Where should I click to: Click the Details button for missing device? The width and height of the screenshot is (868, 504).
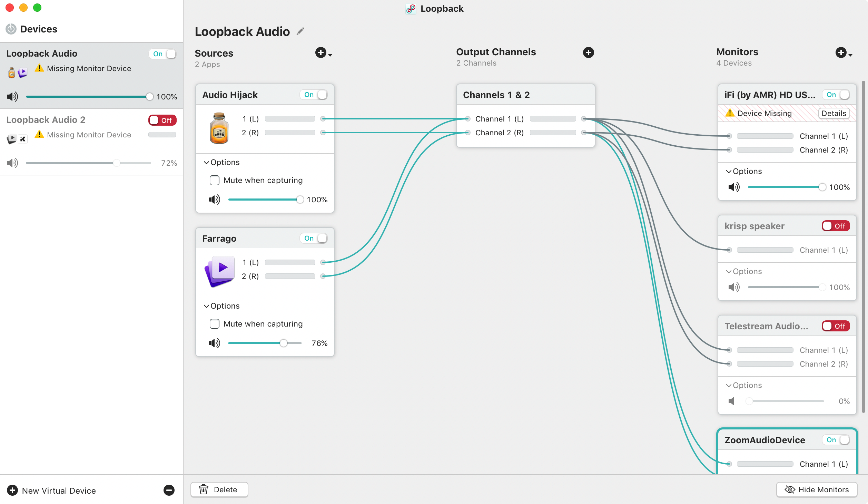click(834, 113)
